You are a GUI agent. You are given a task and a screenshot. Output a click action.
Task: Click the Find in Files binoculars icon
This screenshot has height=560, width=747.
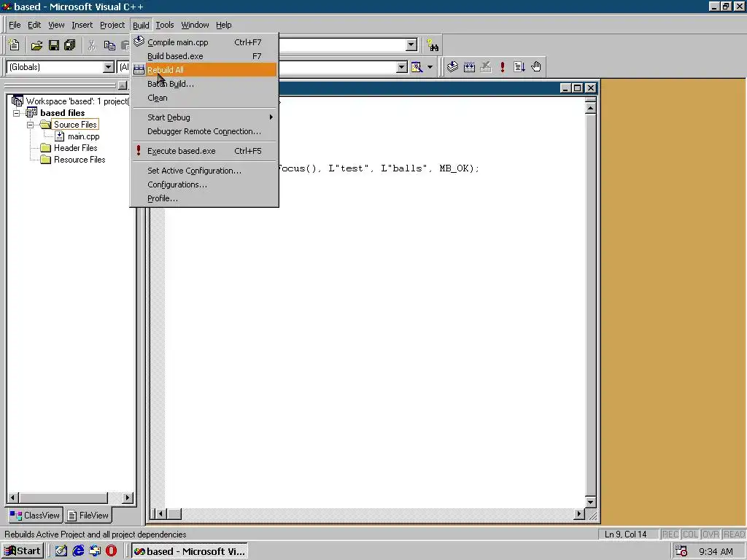433,45
